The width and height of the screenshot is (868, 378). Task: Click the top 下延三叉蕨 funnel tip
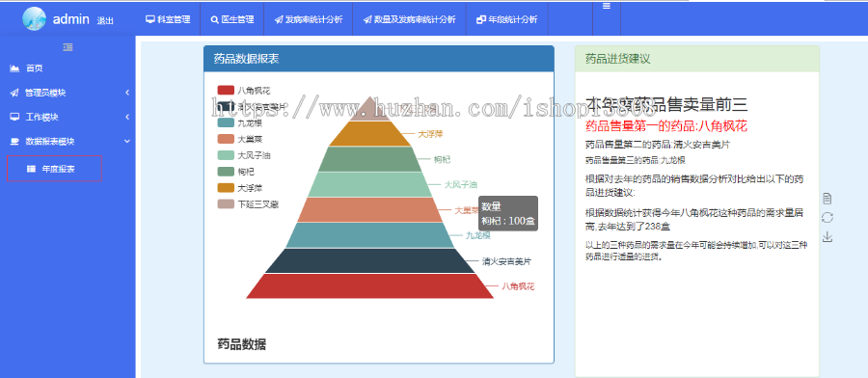369,111
